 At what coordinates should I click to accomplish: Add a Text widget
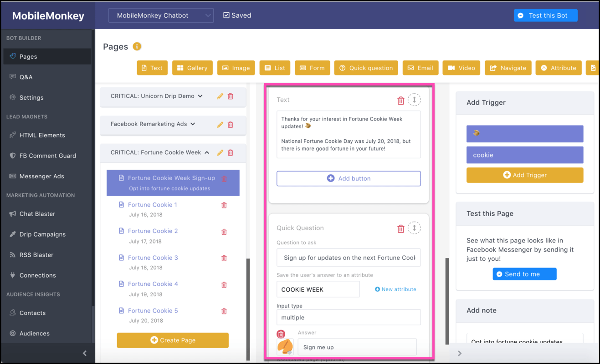point(152,68)
